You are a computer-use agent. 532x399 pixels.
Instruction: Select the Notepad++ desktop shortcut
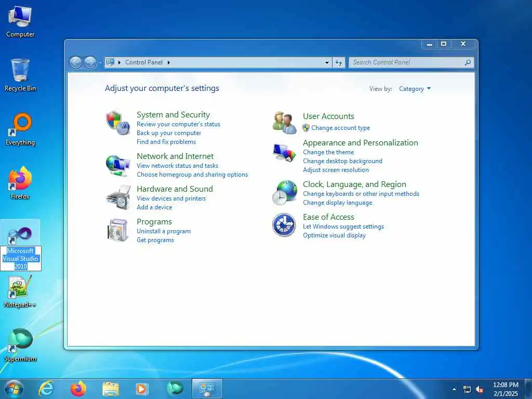20,291
